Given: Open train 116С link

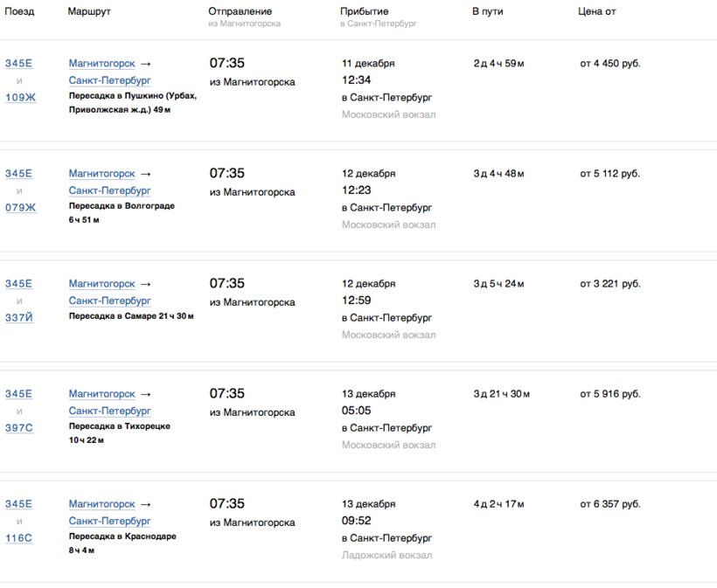Looking at the screenshot, I should pyautogui.click(x=18, y=537).
